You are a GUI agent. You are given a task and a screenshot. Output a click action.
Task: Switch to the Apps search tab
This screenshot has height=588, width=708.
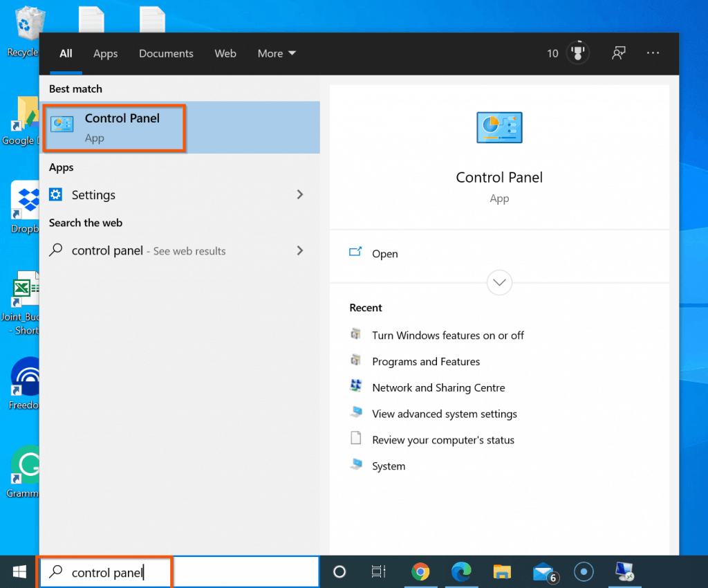pos(105,53)
